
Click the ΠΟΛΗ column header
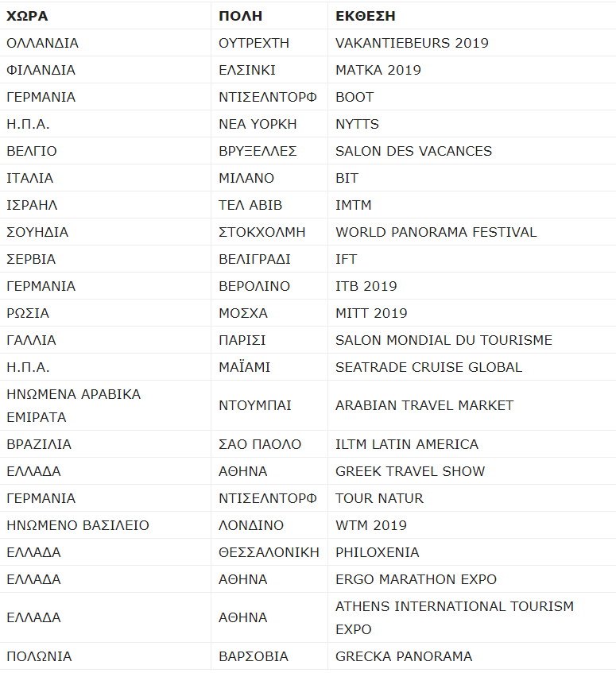240,16
